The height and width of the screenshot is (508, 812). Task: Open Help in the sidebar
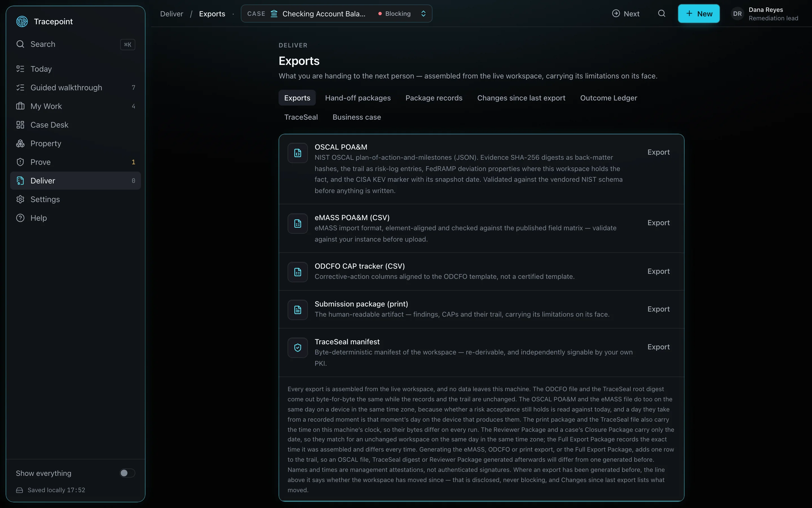point(76,218)
